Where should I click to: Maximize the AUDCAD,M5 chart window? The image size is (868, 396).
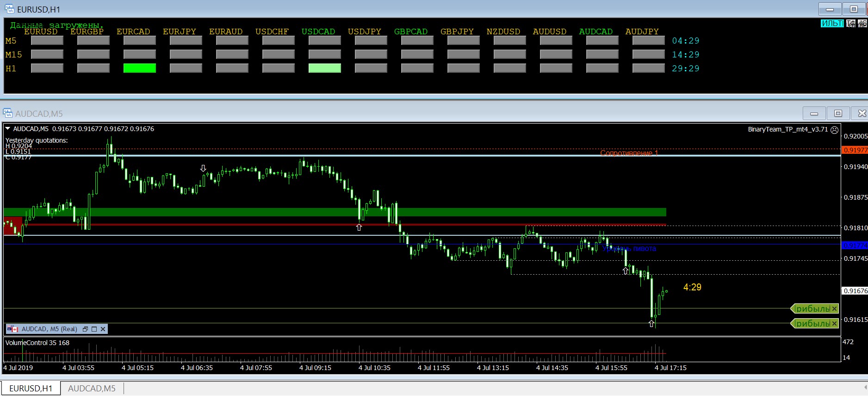pos(838,113)
